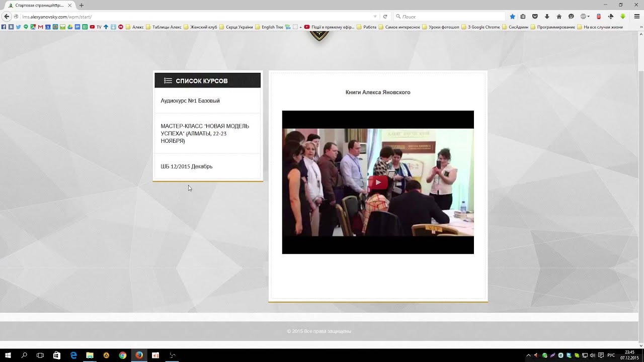This screenshot has height=362, width=644.
Task: Open File Explorer from the taskbar
Action: tap(90, 355)
